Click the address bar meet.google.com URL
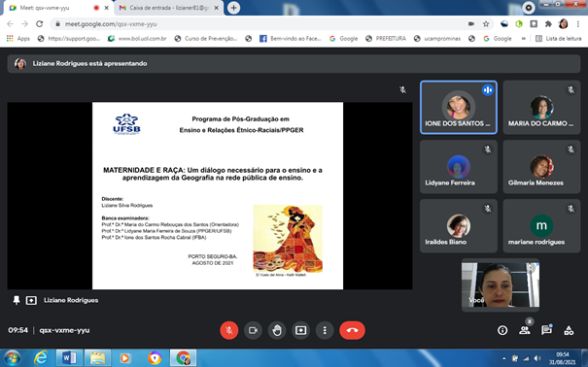The width and height of the screenshot is (588, 367). point(111,24)
